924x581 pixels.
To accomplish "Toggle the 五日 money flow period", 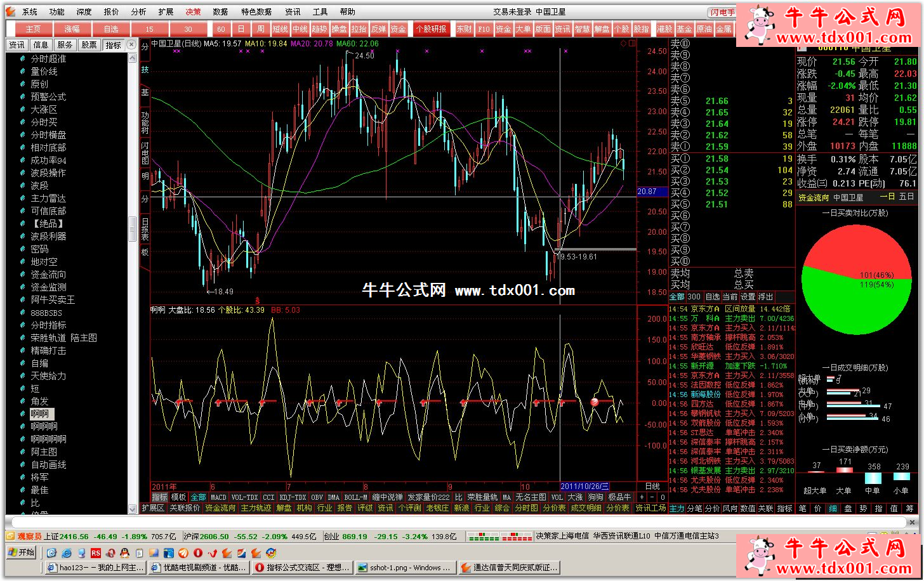I will click(x=907, y=197).
